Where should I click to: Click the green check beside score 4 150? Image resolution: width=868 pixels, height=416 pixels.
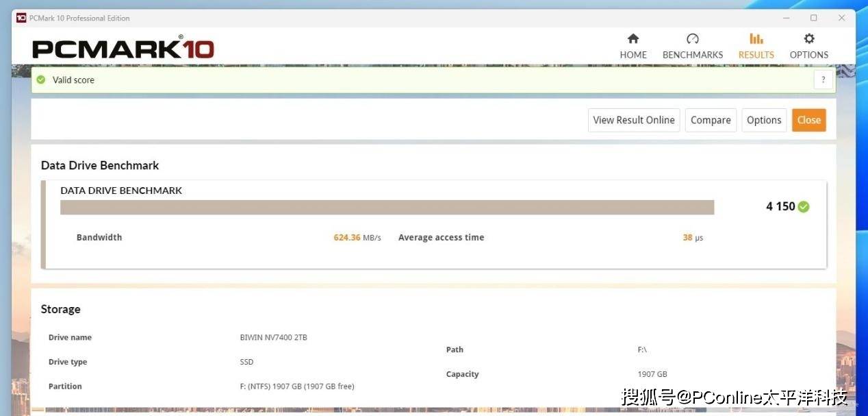[x=804, y=207]
